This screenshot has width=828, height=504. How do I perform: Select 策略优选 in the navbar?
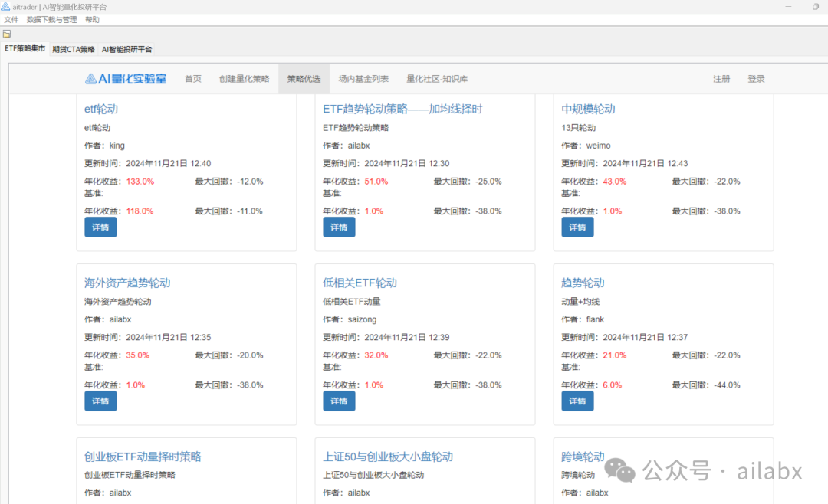tap(304, 79)
